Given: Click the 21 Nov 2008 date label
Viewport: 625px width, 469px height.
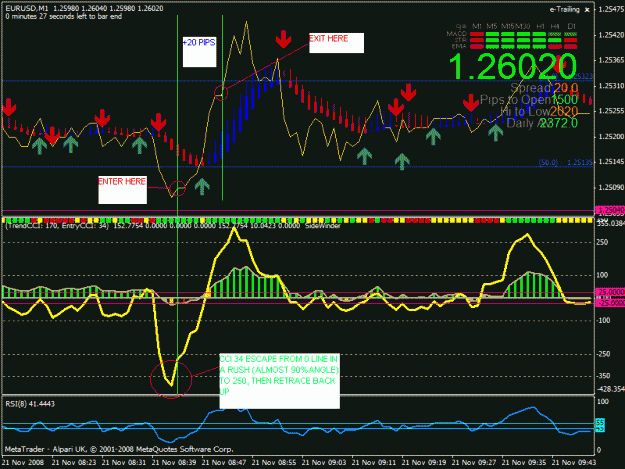Looking at the screenshot, I should click(23, 463).
